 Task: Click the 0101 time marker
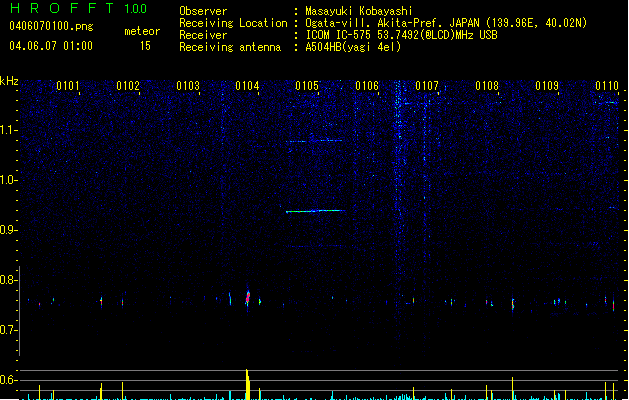coord(67,86)
